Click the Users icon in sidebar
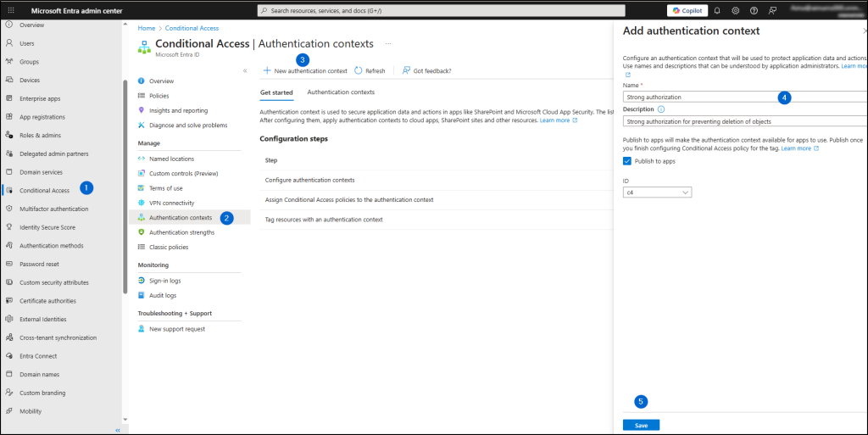This screenshot has height=435, width=868. coord(8,43)
